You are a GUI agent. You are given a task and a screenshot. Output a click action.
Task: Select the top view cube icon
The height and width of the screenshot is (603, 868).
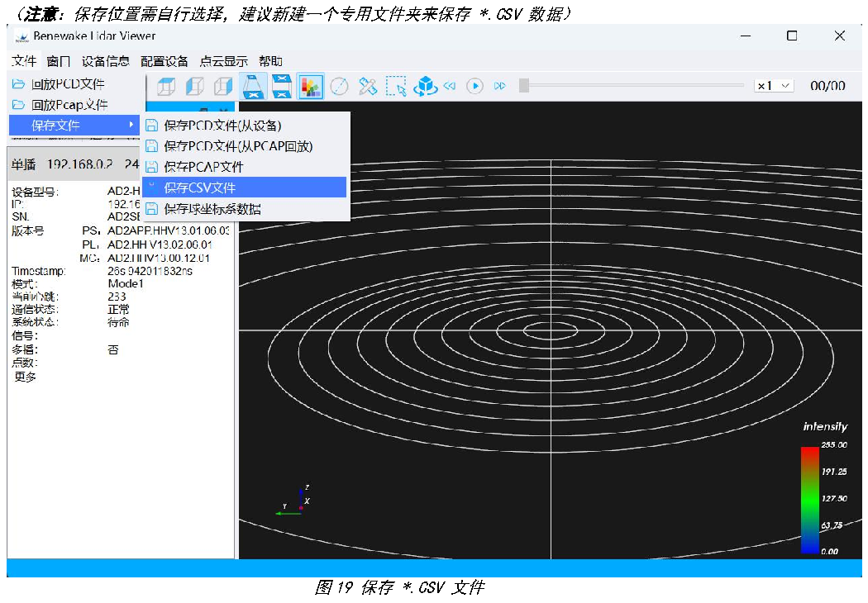click(x=166, y=86)
